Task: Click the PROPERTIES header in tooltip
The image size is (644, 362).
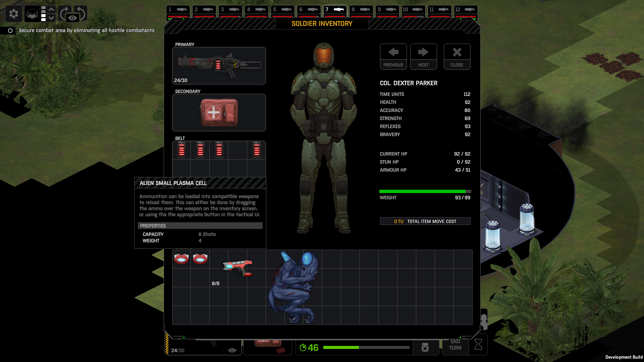Action: 200,226
